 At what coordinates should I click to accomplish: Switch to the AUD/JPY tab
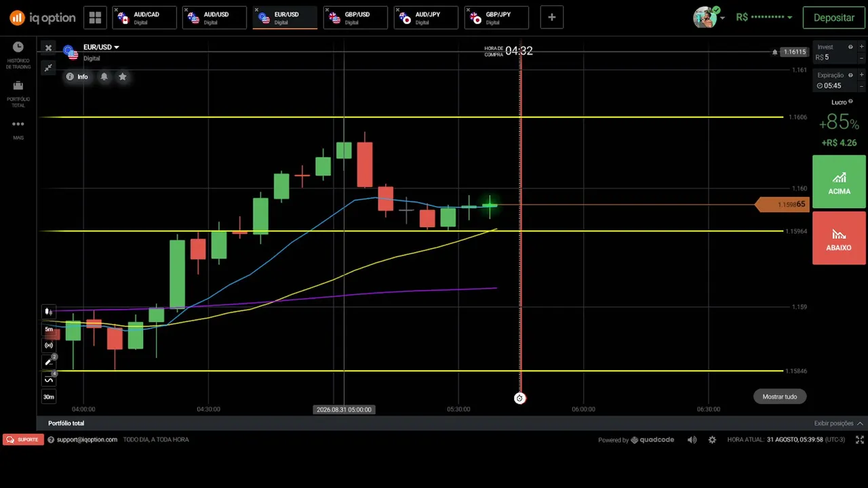(x=427, y=18)
